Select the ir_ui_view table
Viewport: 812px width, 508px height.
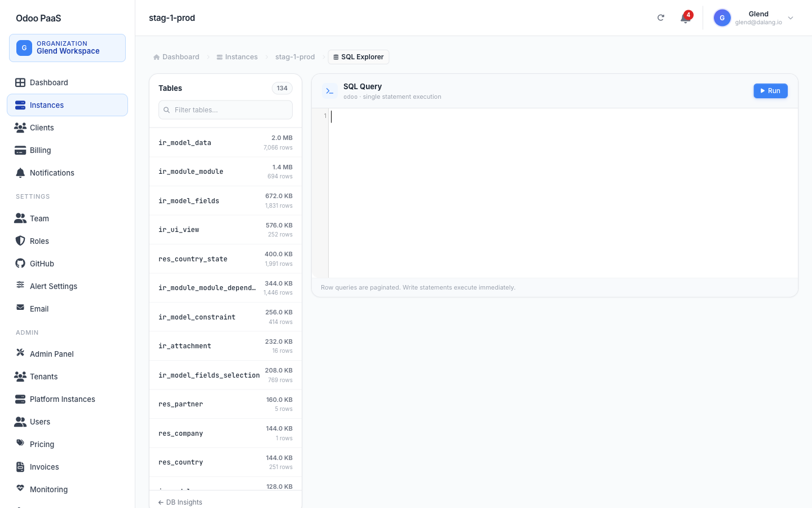pyautogui.click(x=226, y=230)
